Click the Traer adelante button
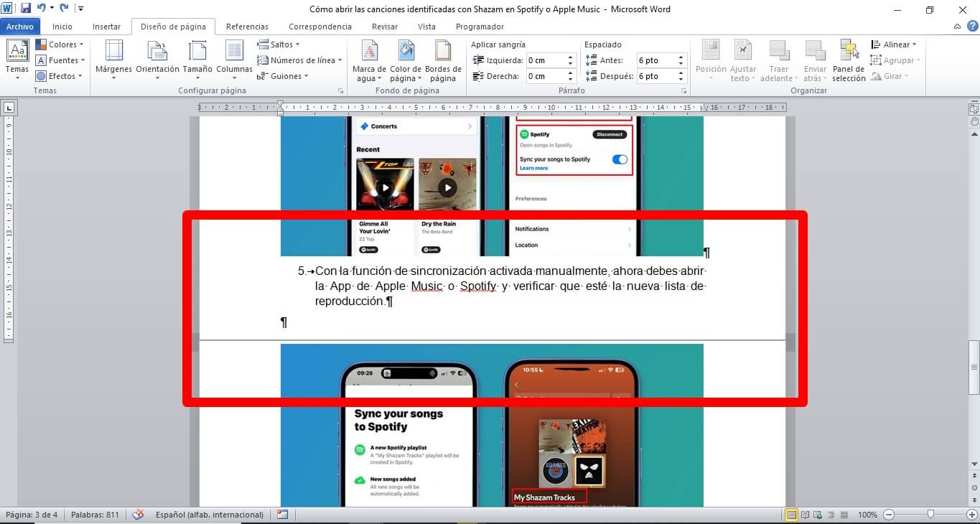Screen dimensions: 980x524 [779, 60]
